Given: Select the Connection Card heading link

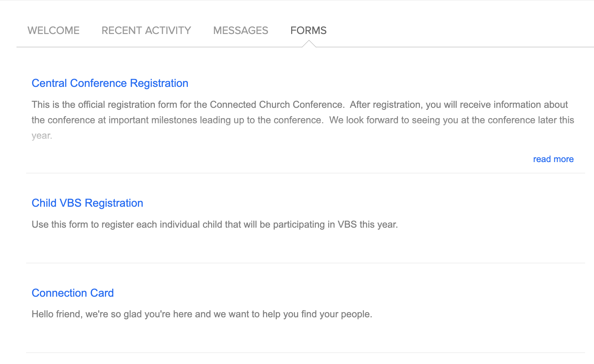Looking at the screenshot, I should (72, 293).
